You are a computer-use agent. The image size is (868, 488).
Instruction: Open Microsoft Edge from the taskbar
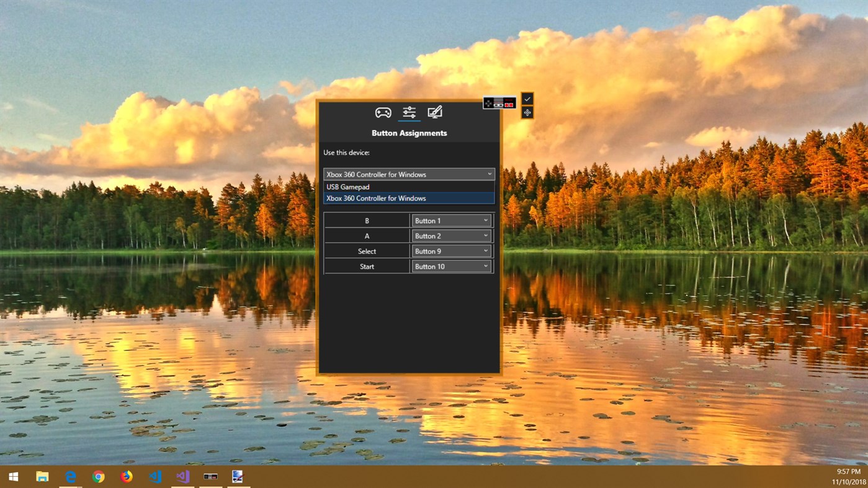pos(70,476)
